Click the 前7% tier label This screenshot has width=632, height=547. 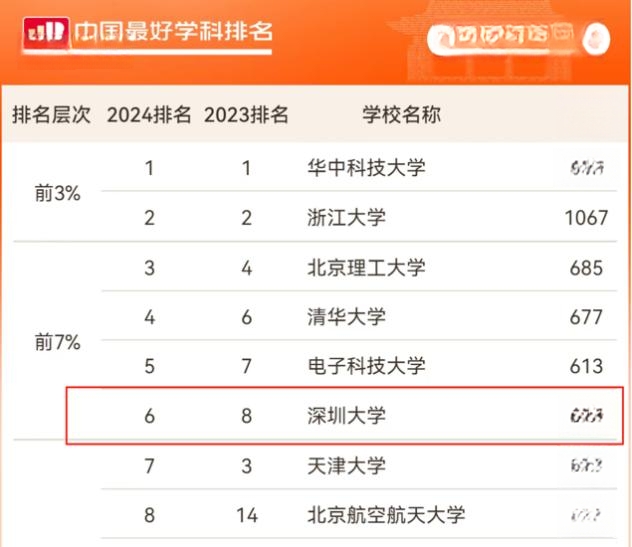[x=57, y=342]
